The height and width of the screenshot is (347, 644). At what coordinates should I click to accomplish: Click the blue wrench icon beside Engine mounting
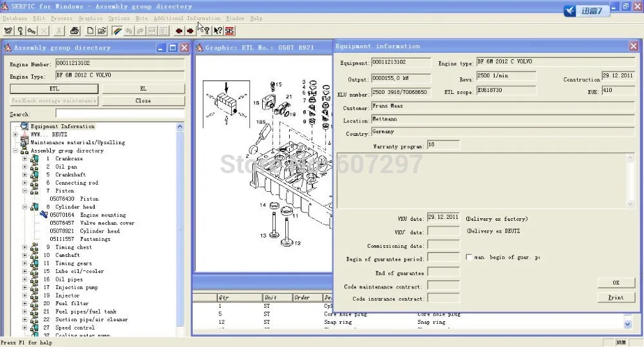(44, 214)
